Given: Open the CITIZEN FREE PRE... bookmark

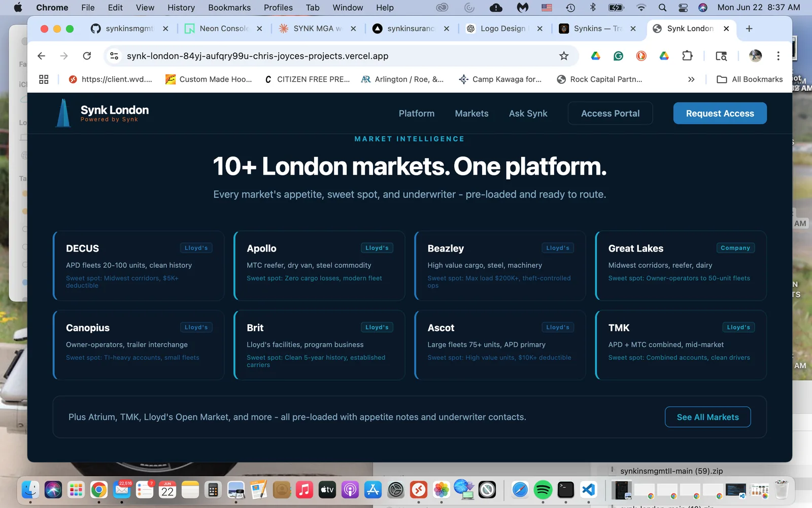Looking at the screenshot, I should [308, 79].
